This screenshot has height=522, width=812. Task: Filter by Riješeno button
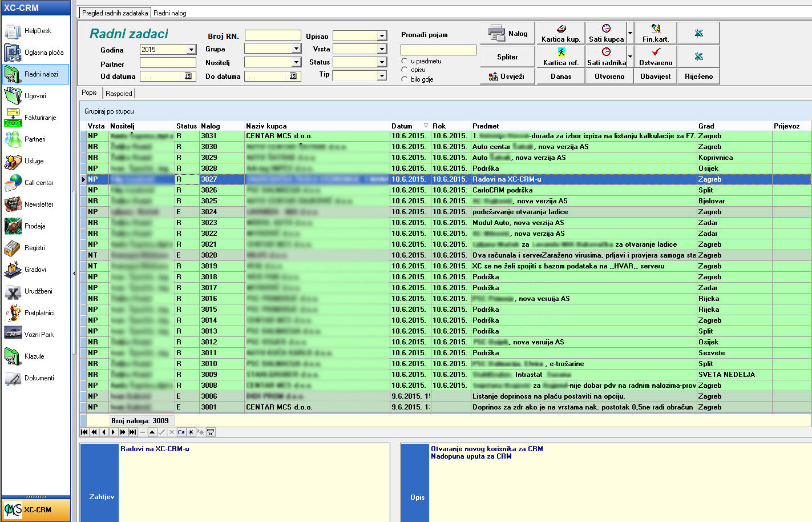pos(698,76)
